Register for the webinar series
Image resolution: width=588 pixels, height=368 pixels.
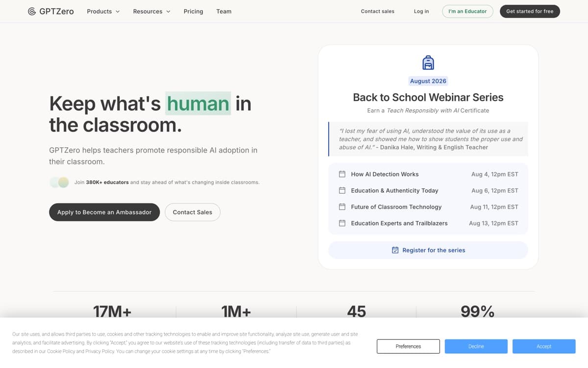point(428,250)
